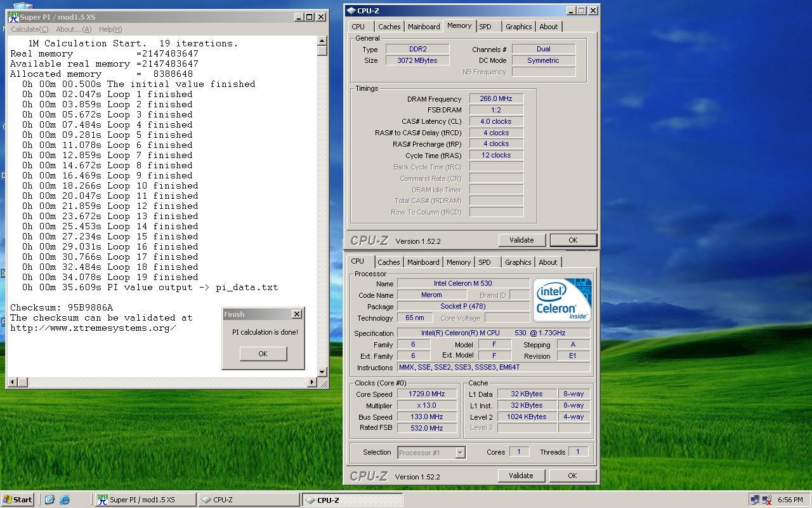This screenshot has width=812, height=508.
Task: Switch to Super PI taskbar button
Action: (x=145, y=500)
